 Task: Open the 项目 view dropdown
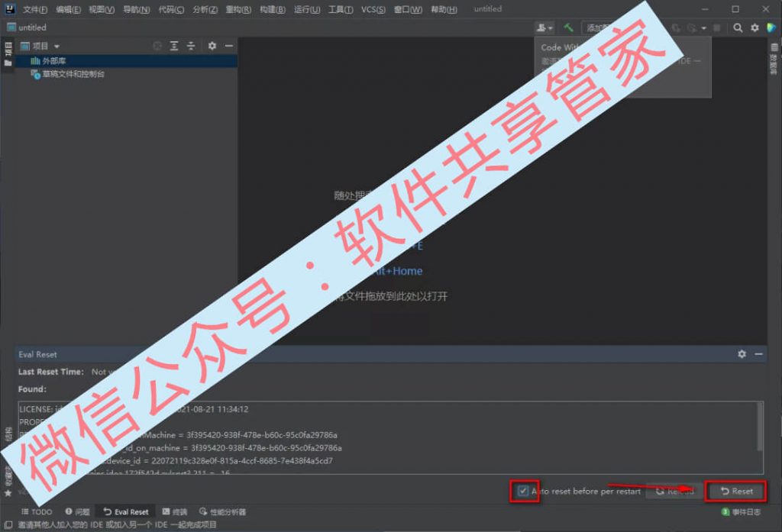[x=40, y=47]
